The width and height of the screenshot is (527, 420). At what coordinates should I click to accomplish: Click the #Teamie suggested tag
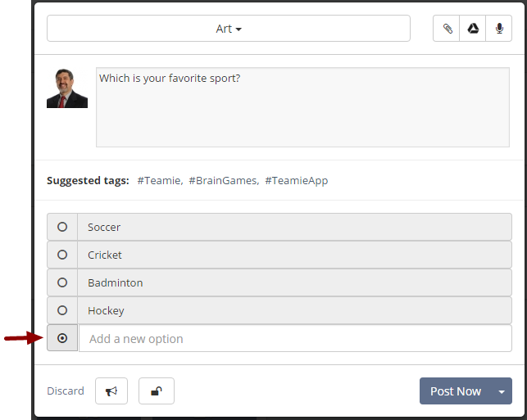click(x=158, y=180)
